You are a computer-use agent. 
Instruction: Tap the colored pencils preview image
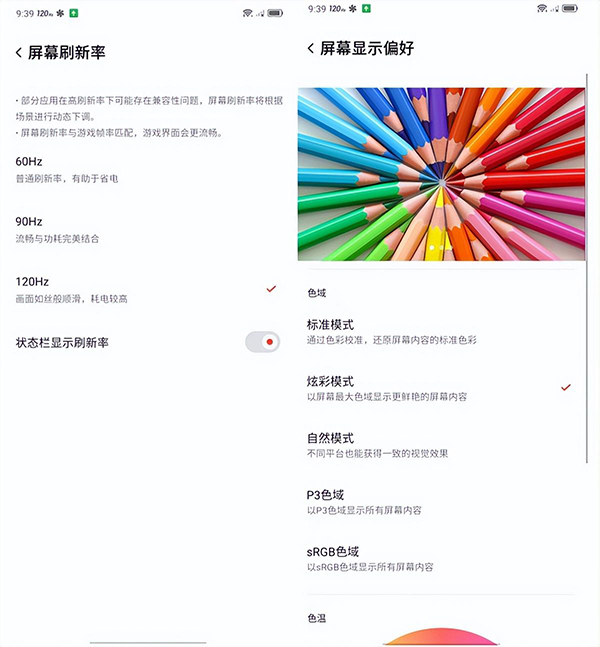pyautogui.click(x=441, y=174)
